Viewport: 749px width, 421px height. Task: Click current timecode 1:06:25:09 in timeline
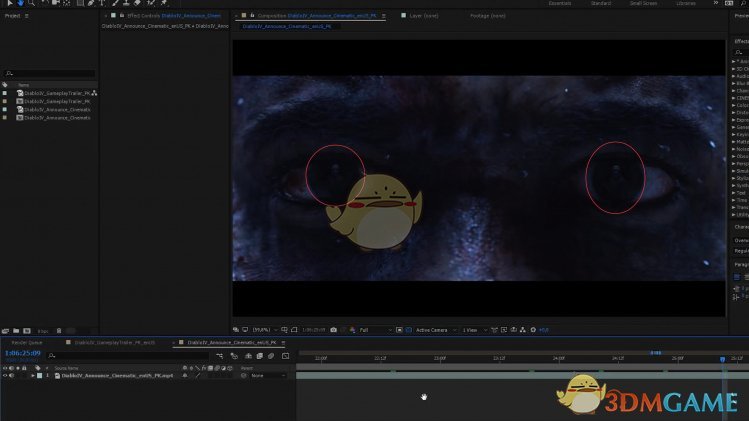[22, 353]
